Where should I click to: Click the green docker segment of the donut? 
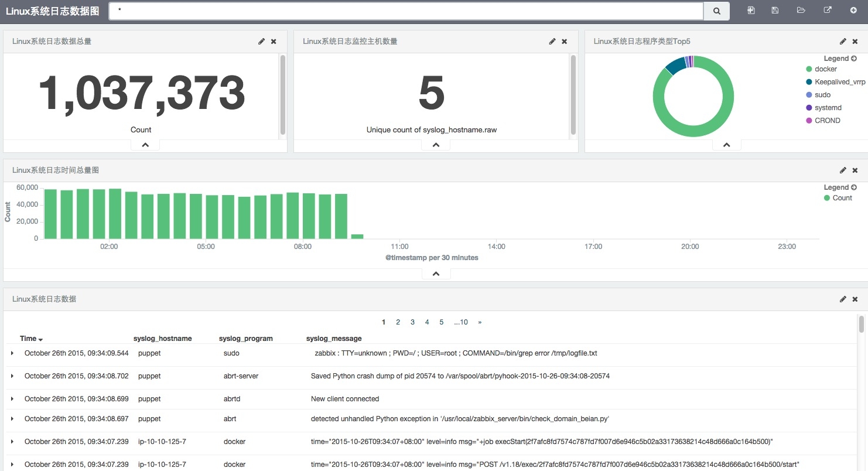click(x=693, y=132)
